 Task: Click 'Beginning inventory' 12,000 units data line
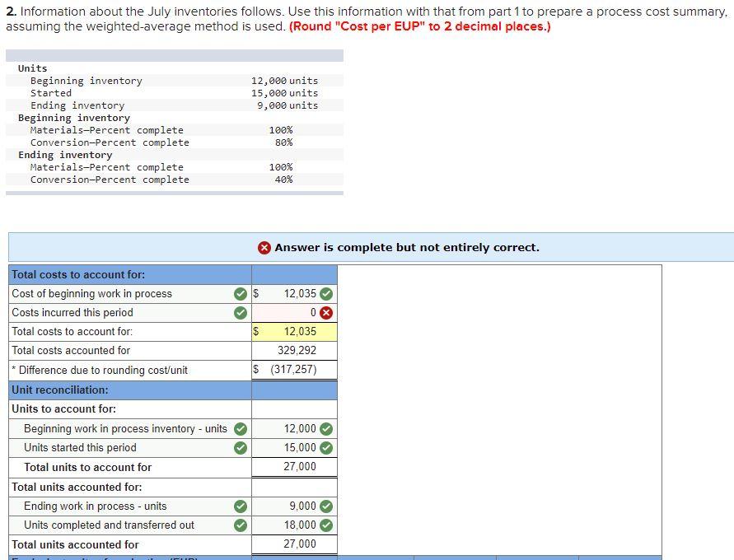[x=174, y=81]
